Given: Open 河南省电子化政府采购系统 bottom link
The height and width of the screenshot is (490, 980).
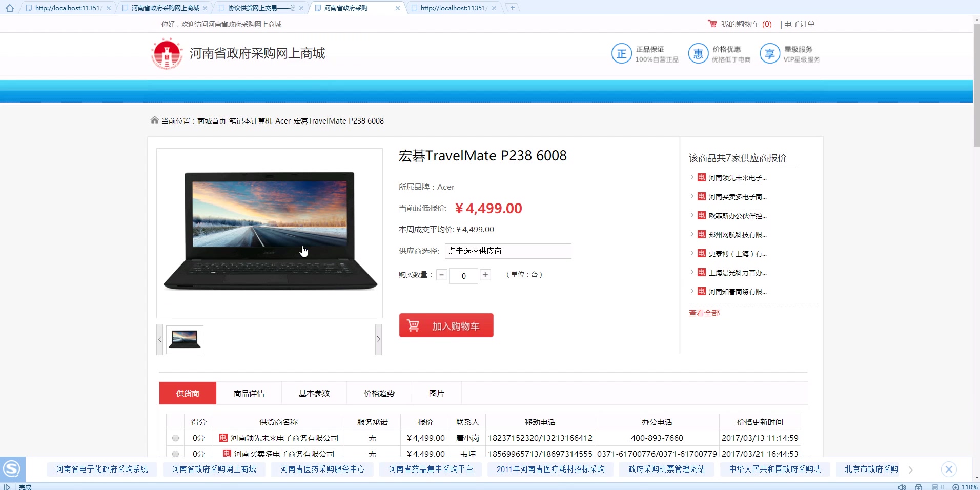Looking at the screenshot, I should point(102,469).
